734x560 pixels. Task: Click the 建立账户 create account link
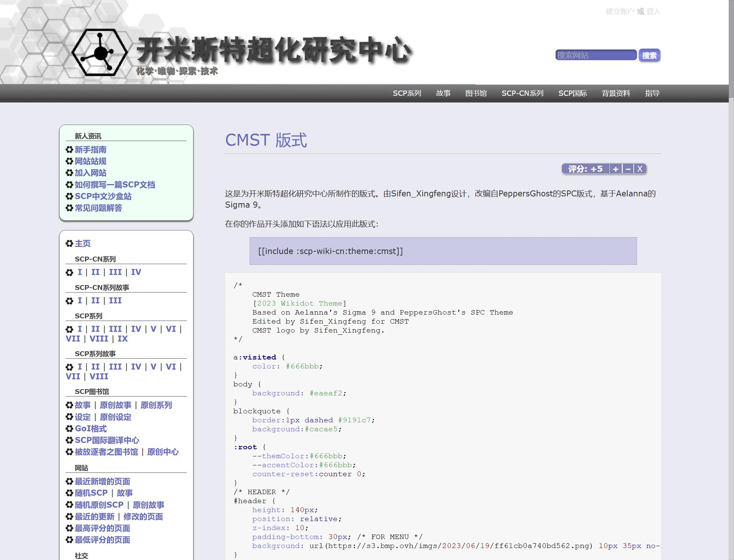619,12
